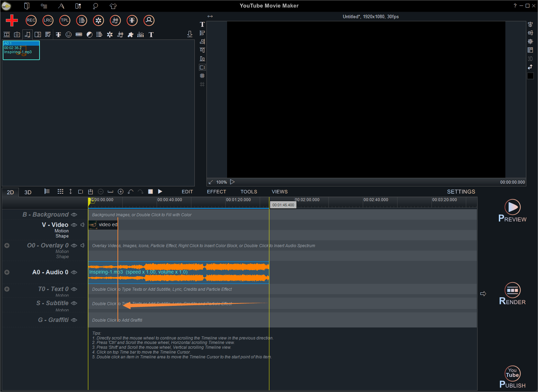Open the transitions tab with chevron icon
Viewport: 538px width, 392px height.
coord(38,34)
